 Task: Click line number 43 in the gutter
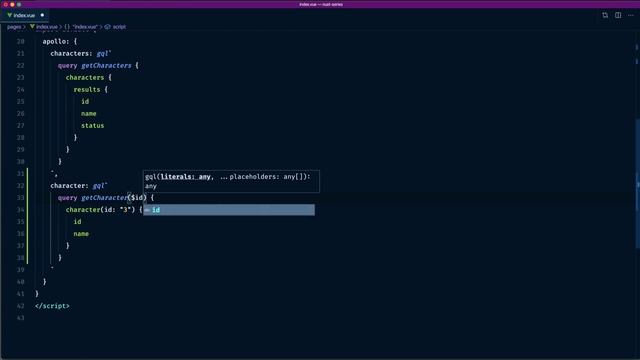point(20,318)
